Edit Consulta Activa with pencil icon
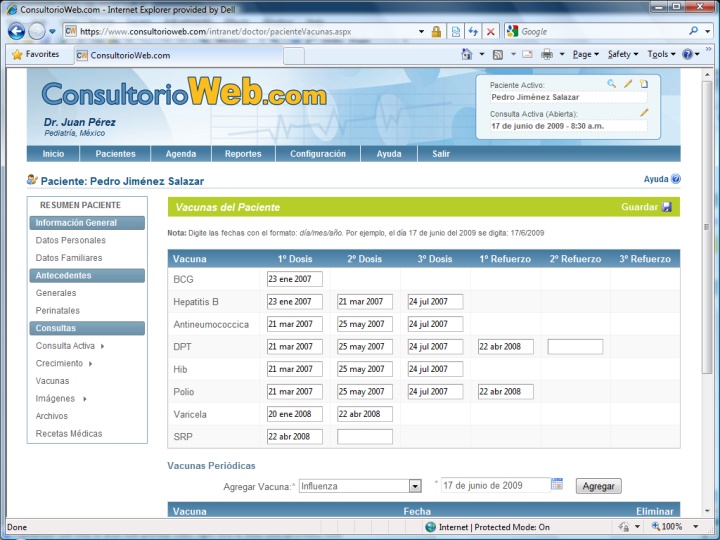Screen dimensions: 720x540 coord(644,112)
